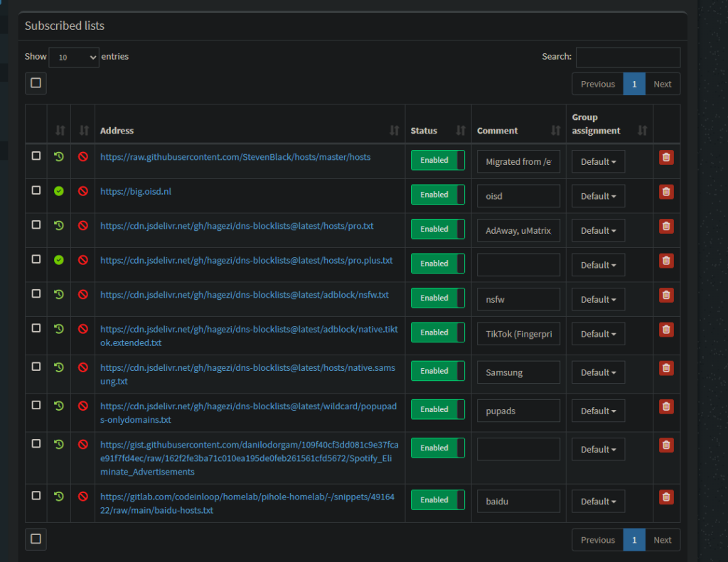
Task: Disable the oisd list with Enabled toggle
Action: (x=437, y=195)
